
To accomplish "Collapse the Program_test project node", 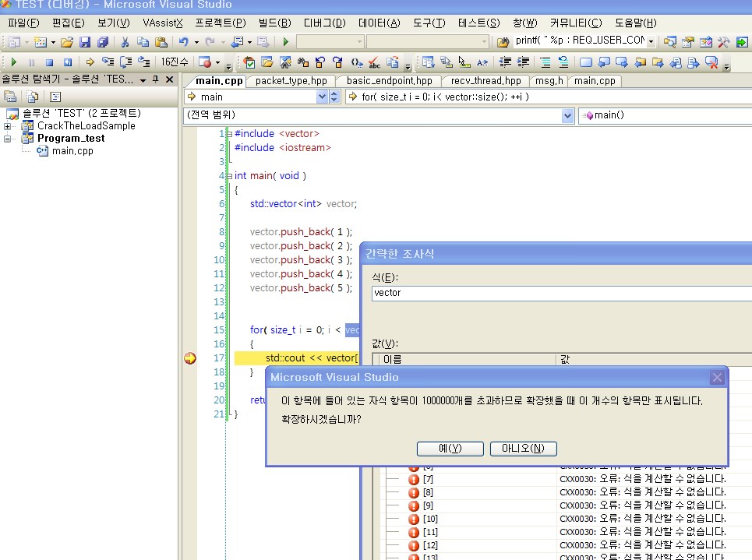I will click(x=7, y=139).
